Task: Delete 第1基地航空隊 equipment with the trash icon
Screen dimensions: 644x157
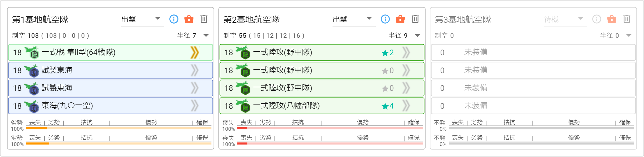Action: click(204, 19)
